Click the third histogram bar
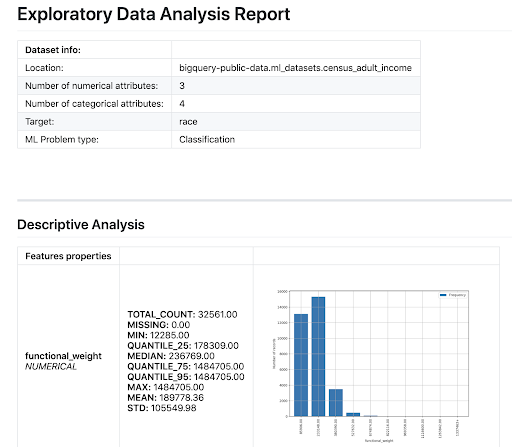The height and width of the screenshot is (447, 512). pyautogui.click(x=336, y=403)
